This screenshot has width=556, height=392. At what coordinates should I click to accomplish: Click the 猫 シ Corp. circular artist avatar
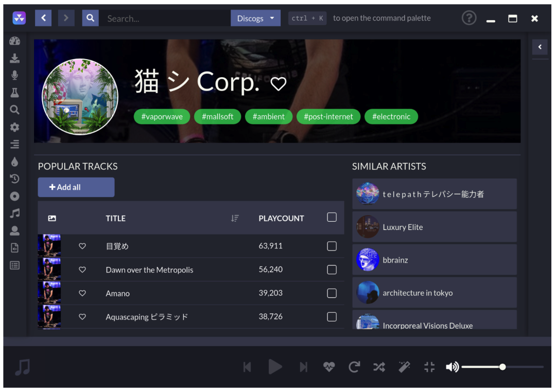pyautogui.click(x=80, y=96)
